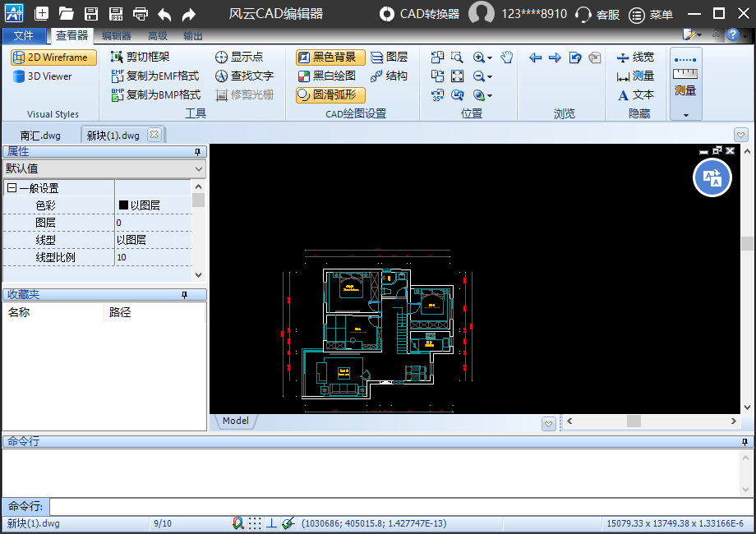This screenshot has width=756, height=534.
Task: Click the 剪切框架 clip frame tool
Action: click(x=140, y=57)
